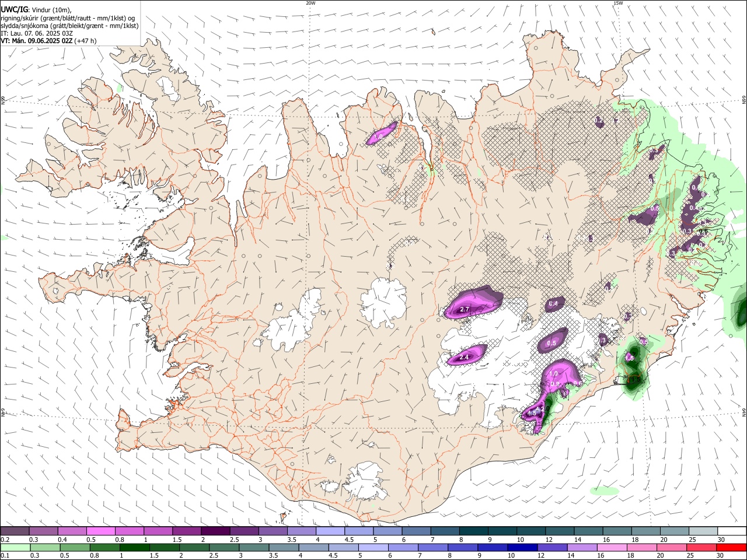
Task: Click the 3.5 label under the snow legend
Action: 291,540
